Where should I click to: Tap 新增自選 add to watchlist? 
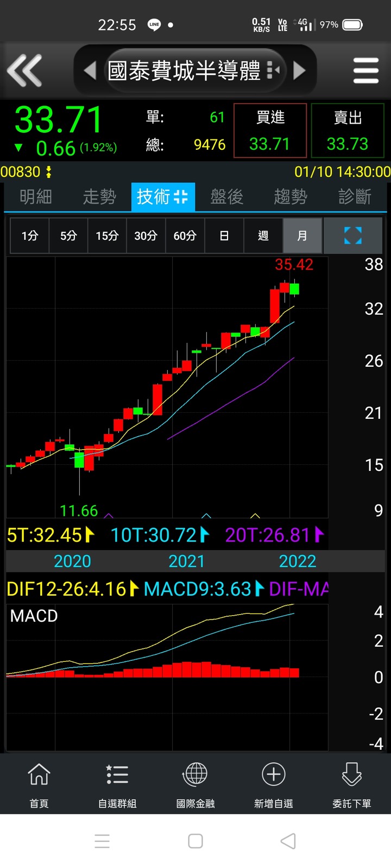[x=274, y=784]
